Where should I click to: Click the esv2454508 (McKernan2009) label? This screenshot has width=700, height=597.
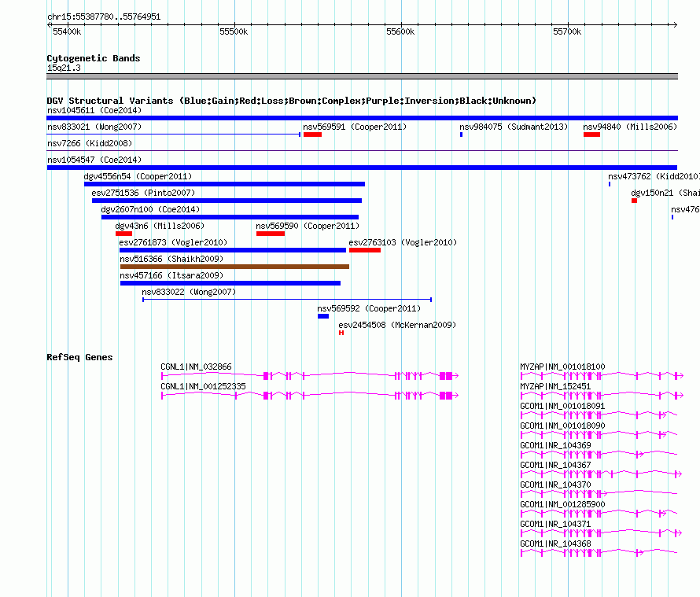[397, 325]
